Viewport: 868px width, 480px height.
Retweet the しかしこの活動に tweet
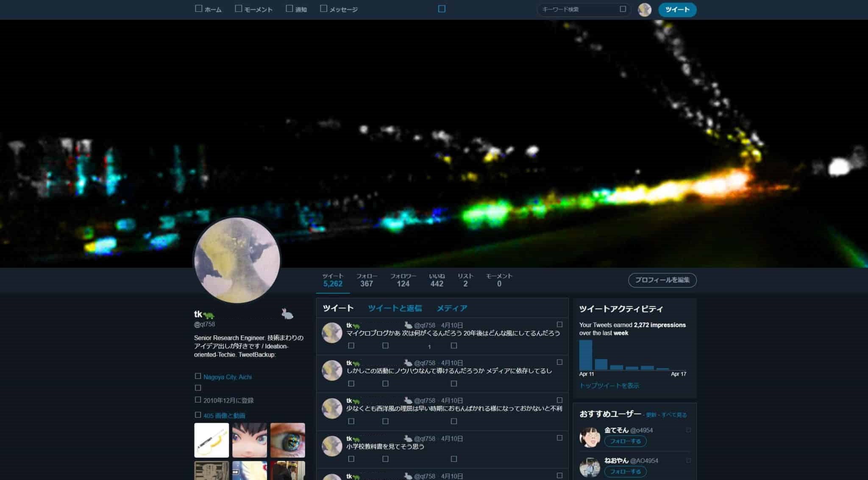pos(385,383)
